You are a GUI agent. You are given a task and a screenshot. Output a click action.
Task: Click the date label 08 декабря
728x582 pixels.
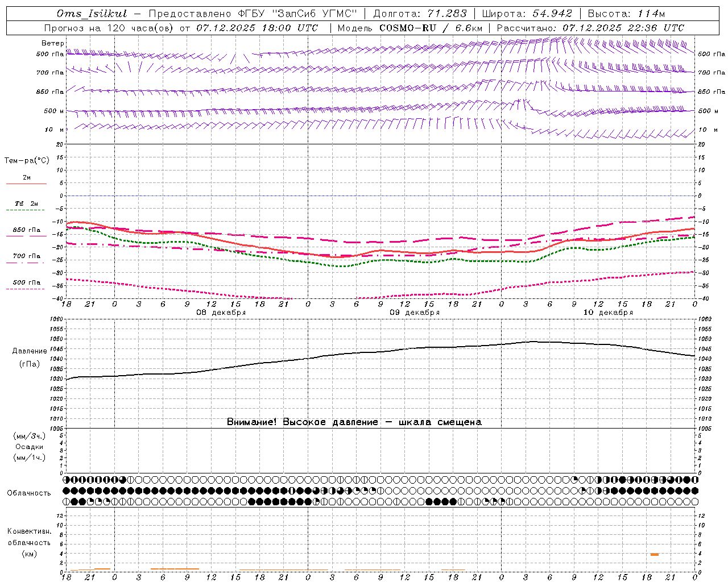coord(221,313)
